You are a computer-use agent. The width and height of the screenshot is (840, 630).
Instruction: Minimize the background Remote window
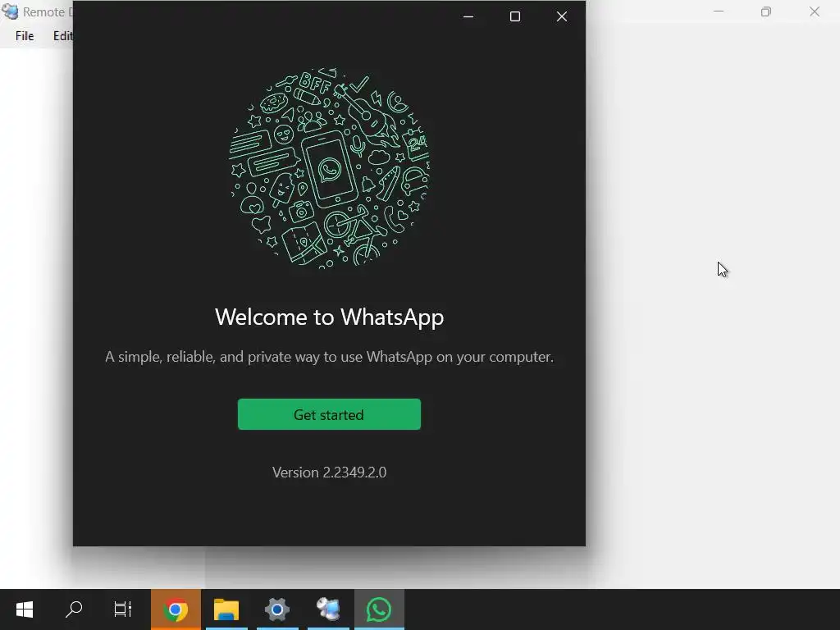pyautogui.click(x=719, y=11)
